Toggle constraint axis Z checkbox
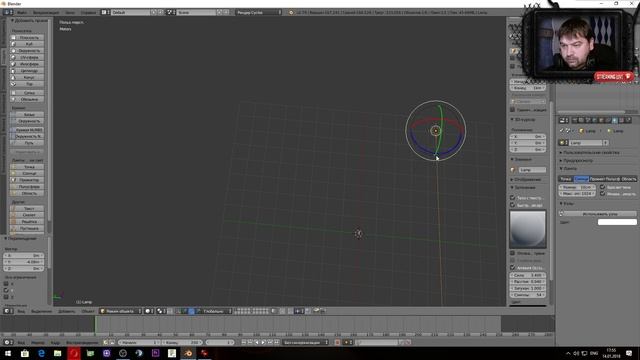640x360 pixels. [6, 297]
